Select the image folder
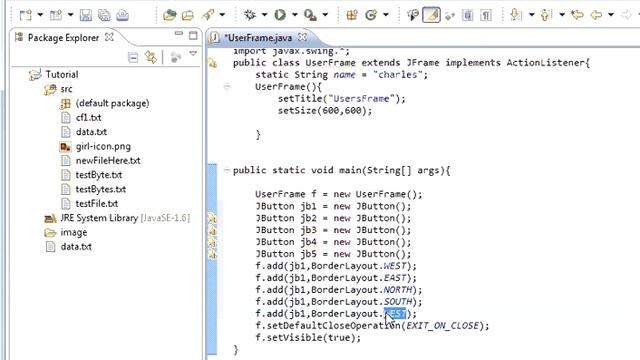The height and width of the screenshot is (360, 640). pyautogui.click(x=73, y=232)
